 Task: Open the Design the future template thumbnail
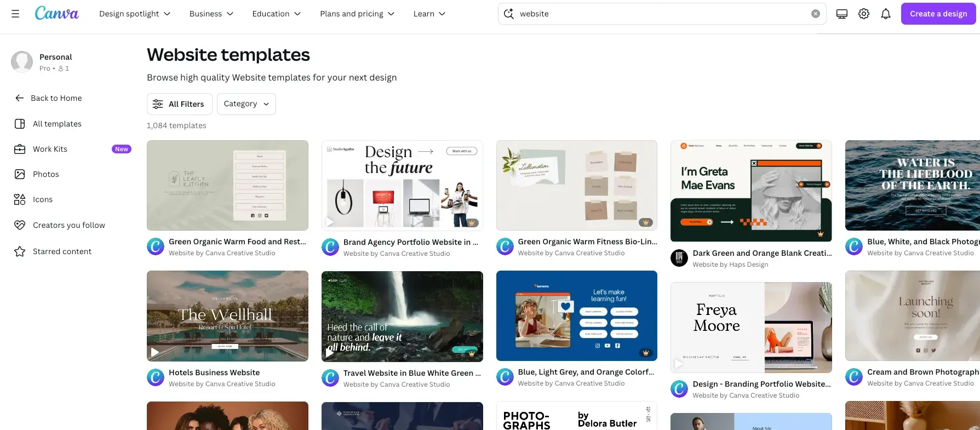[x=402, y=185]
